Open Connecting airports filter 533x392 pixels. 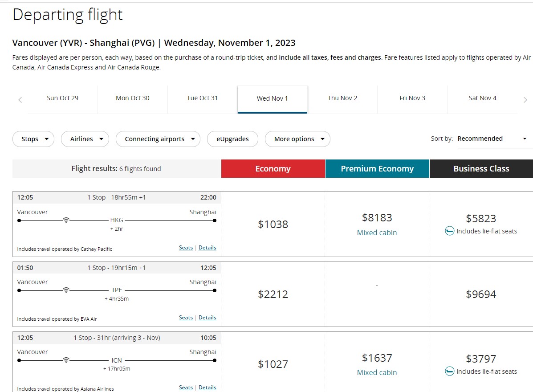(158, 139)
